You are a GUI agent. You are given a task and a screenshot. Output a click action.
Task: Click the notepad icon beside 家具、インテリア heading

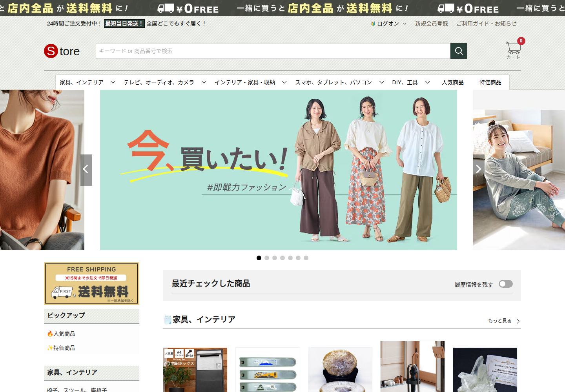coord(168,320)
